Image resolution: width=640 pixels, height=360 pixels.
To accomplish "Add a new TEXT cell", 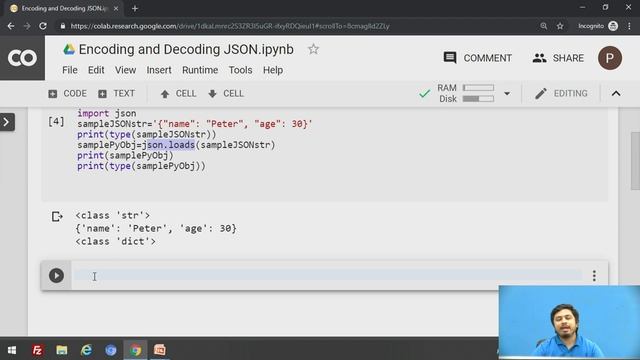I will tap(117, 93).
